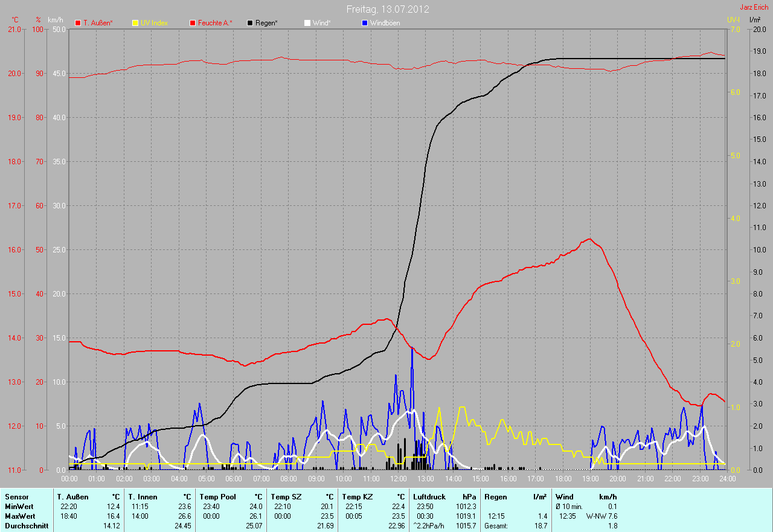The image size is (773, 532).
Task: Click the 'Luftdruck' column header
Action: click(x=429, y=497)
